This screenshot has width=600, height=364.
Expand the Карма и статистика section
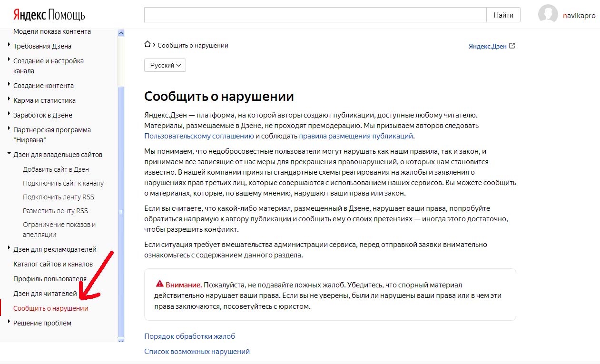(44, 100)
